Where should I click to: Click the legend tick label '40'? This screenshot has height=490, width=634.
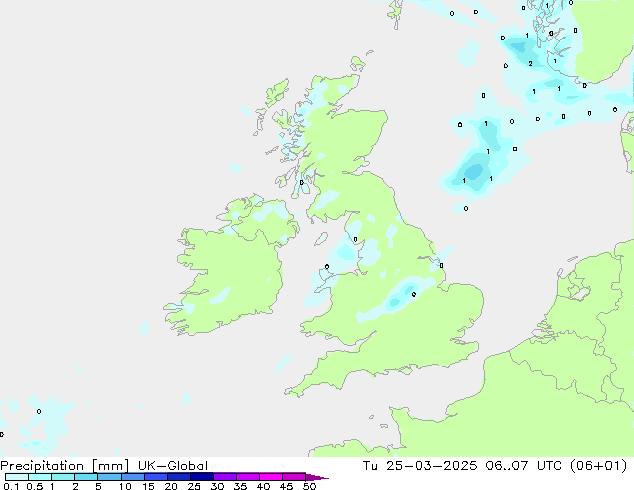click(x=264, y=486)
